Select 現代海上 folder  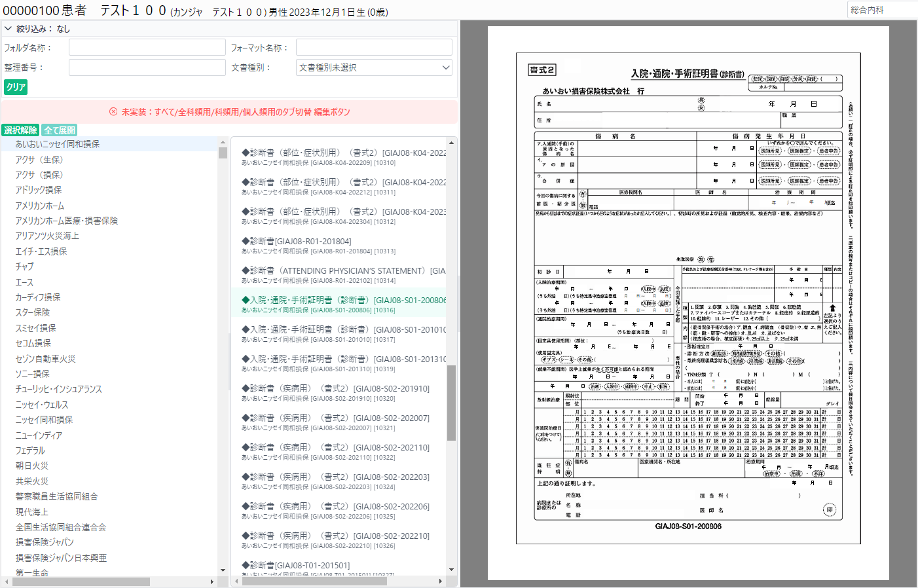pyautogui.click(x=110, y=512)
